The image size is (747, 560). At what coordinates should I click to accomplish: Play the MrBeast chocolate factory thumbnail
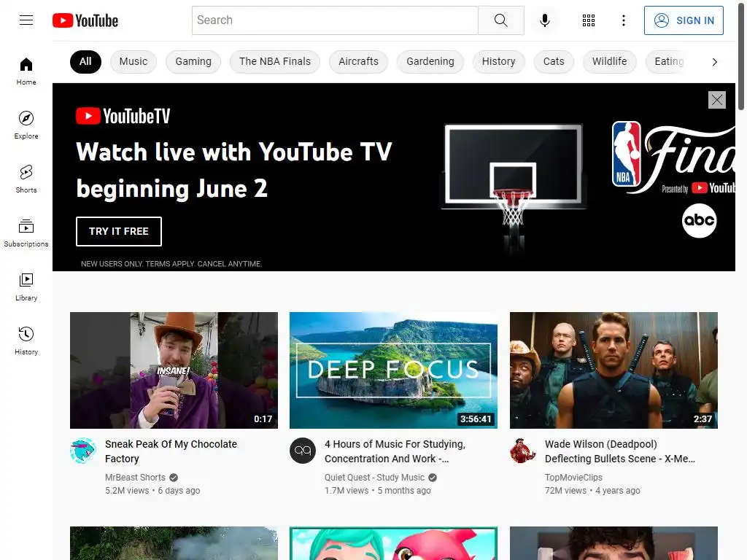point(174,370)
